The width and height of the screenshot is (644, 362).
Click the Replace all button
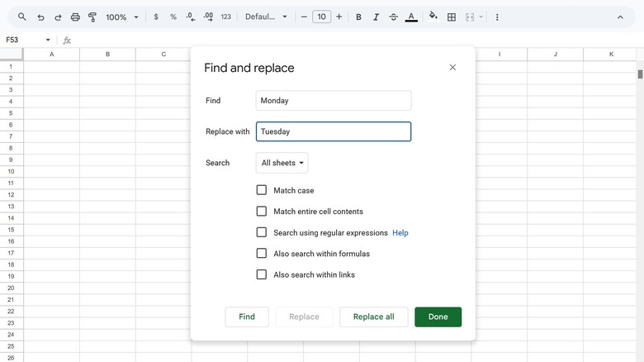click(x=374, y=317)
